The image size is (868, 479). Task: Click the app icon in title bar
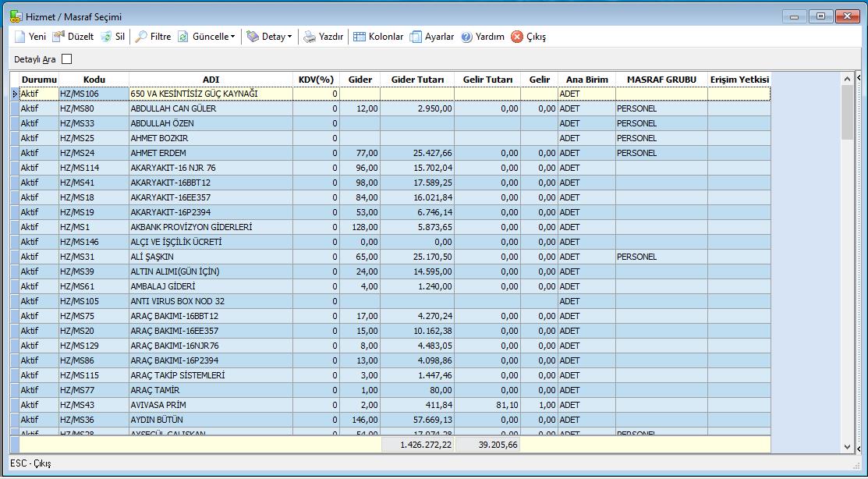point(16,16)
